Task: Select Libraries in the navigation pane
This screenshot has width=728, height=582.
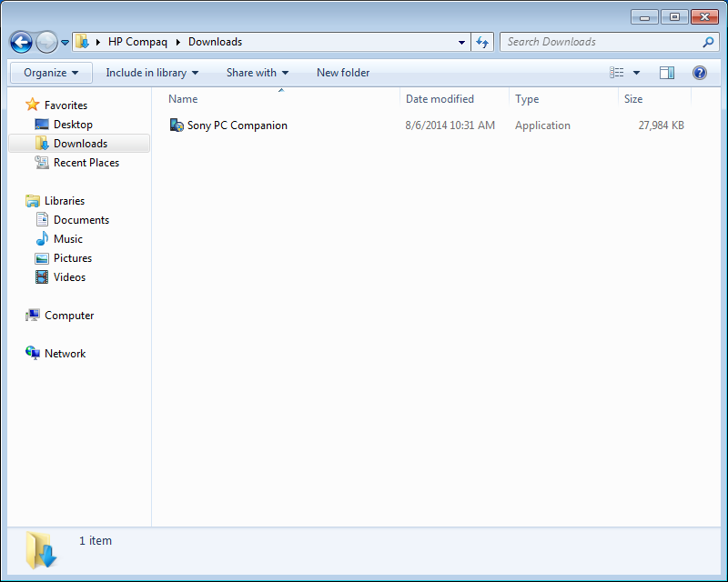Action: (x=65, y=200)
